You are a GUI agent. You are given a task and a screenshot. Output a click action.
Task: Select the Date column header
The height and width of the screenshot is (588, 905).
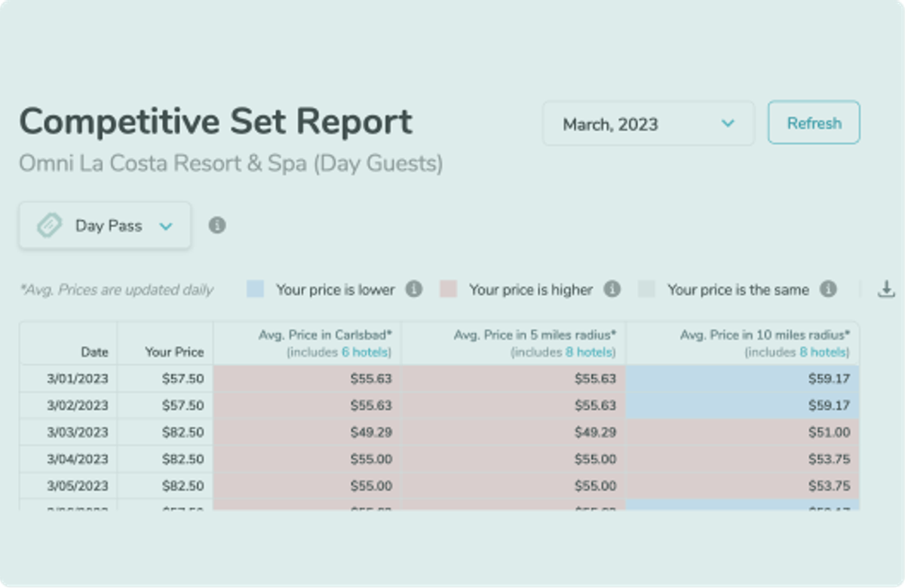[95, 351]
